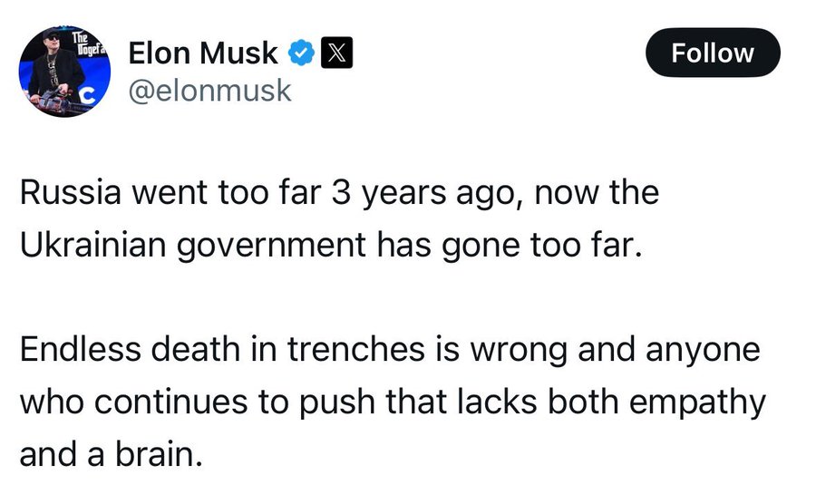Select the "Endless death in trenches" tweet line

[x=390, y=349]
